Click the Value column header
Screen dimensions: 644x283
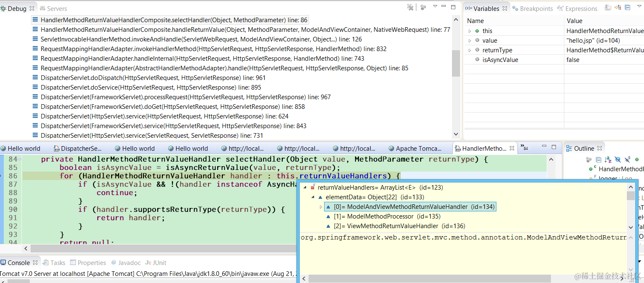point(604,21)
